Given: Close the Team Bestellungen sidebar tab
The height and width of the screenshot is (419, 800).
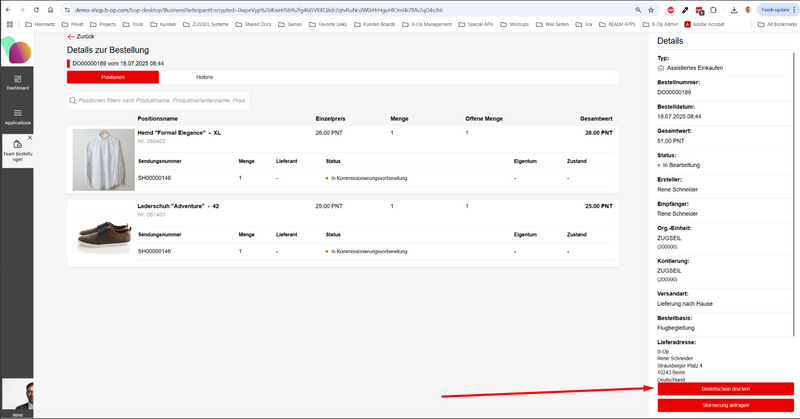Looking at the screenshot, I should pyautogui.click(x=30, y=138).
